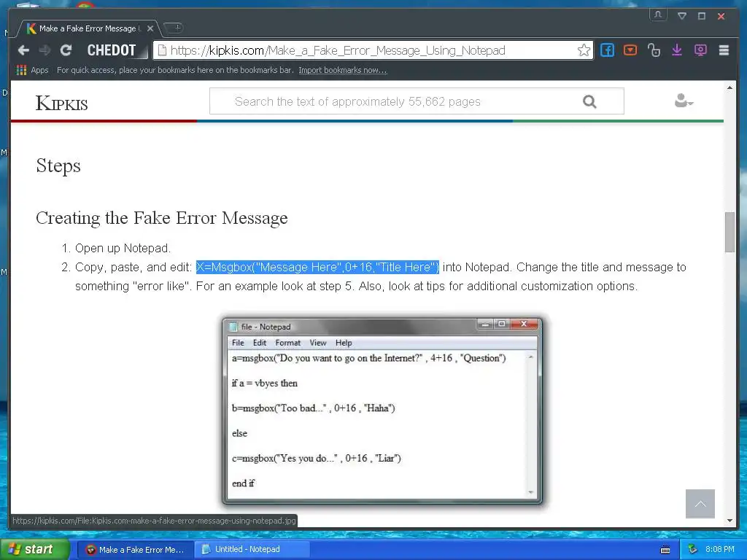The height and width of the screenshot is (560, 747).
Task: Click the lock/unblock extension icon
Action: point(654,50)
